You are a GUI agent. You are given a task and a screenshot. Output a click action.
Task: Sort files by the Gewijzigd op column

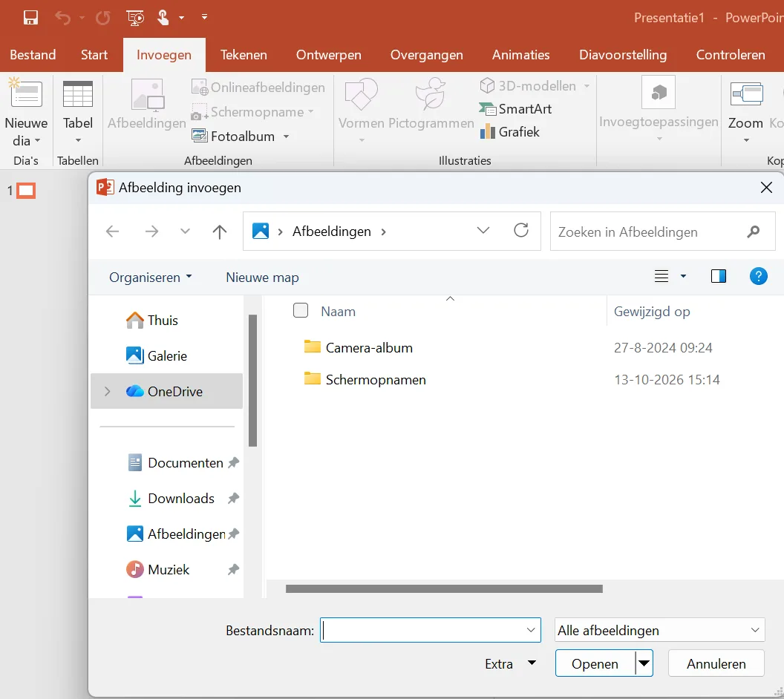click(x=652, y=311)
